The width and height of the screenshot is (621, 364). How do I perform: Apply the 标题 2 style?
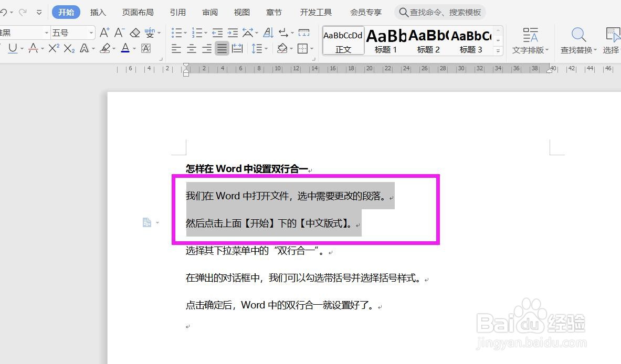tap(428, 40)
